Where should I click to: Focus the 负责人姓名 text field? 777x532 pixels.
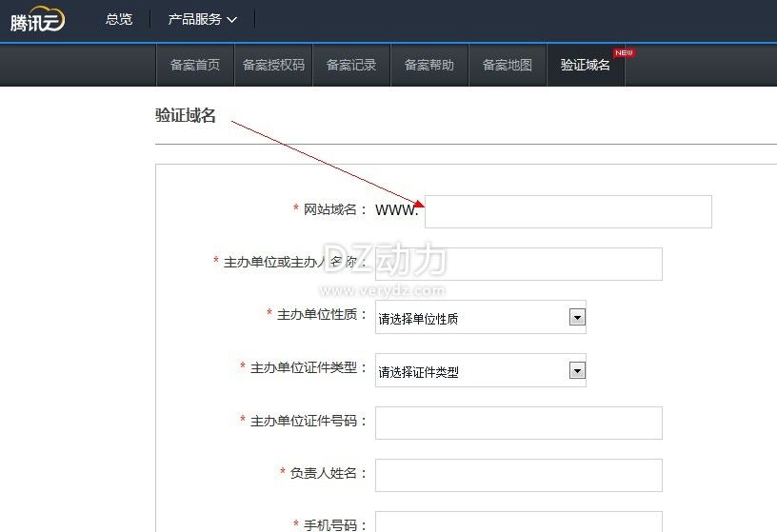click(x=518, y=475)
